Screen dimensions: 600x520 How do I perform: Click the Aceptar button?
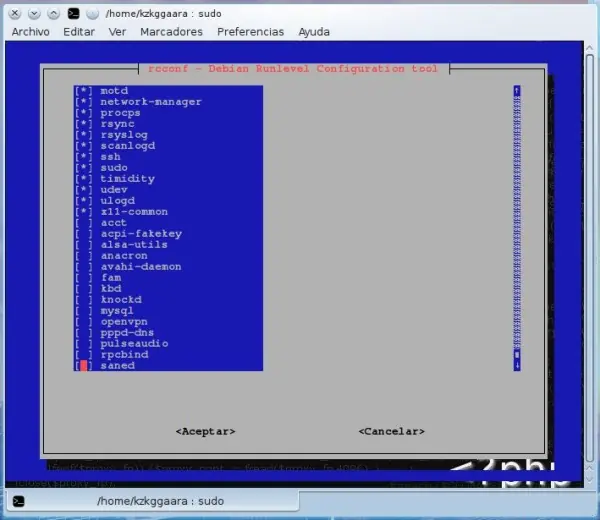coord(205,431)
